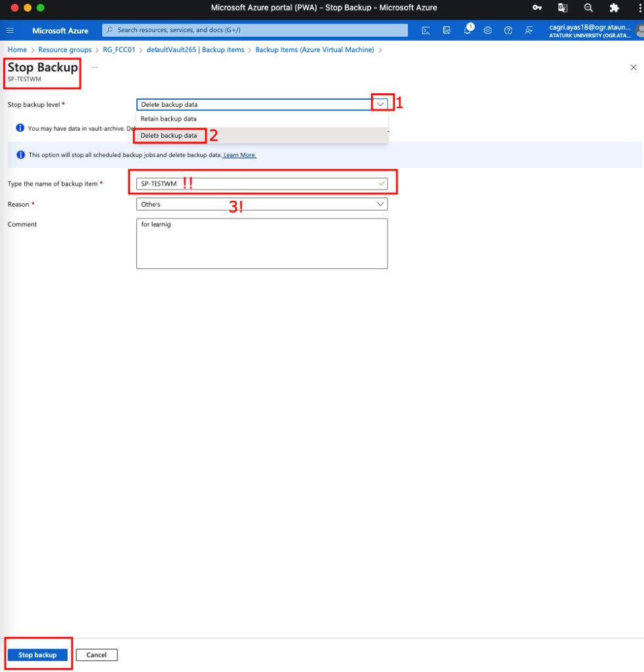Go to RG_FCC01 in the breadcrumb
Image resolution: width=644 pixels, height=672 pixels.
(119, 50)
